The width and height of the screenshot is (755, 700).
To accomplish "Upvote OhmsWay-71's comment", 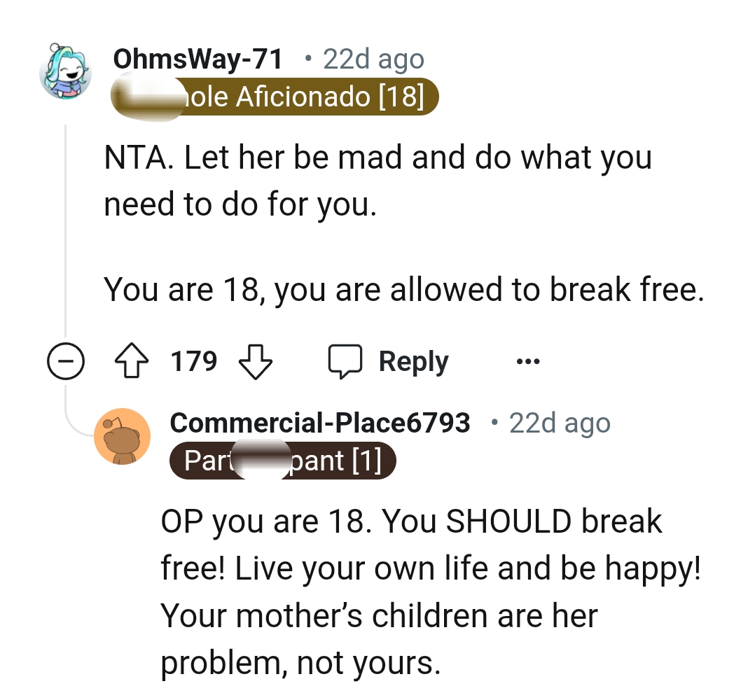I will pyautogui.click(x=132, y=360).
